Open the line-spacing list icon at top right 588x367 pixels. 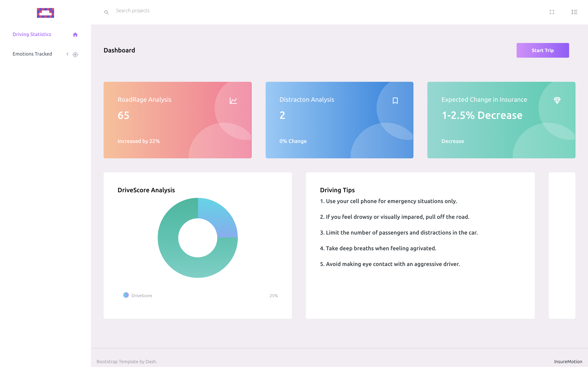pyautogui.click(x=574, y=12)
